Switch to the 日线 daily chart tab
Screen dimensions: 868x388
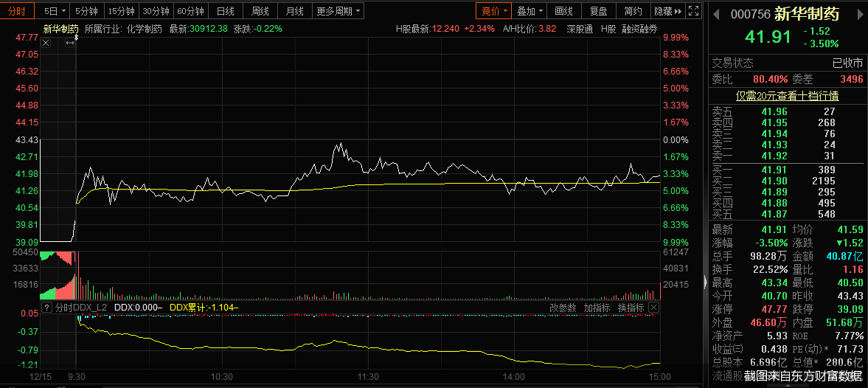226,11
